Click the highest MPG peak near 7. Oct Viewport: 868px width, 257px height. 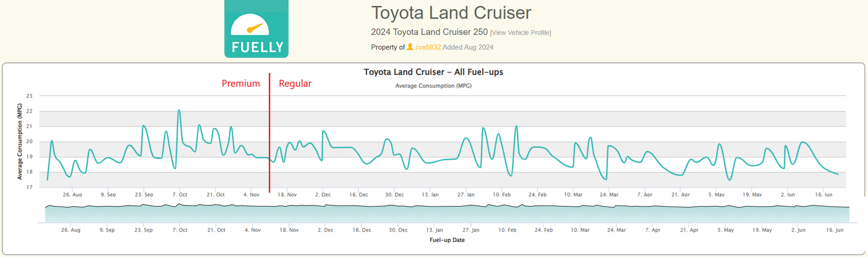coord(179,110)
